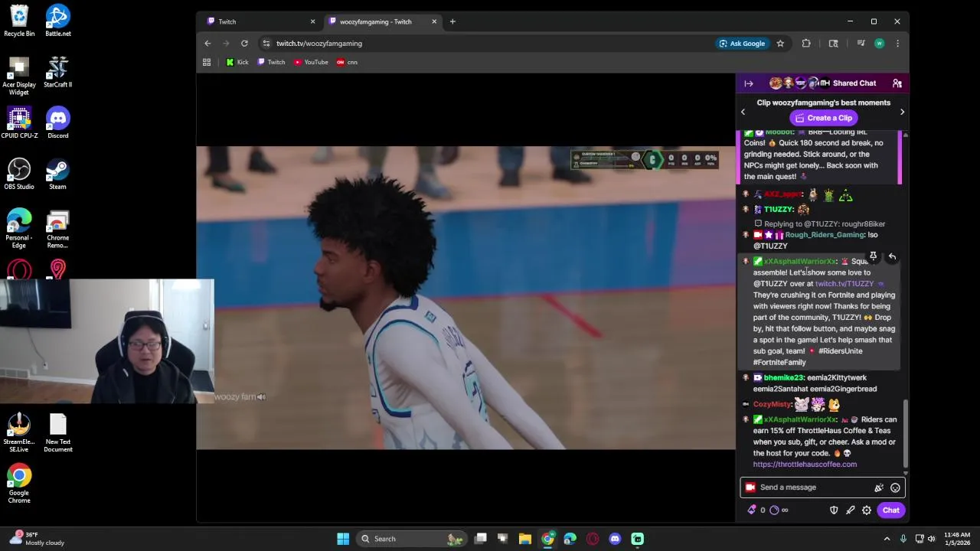Click the taskbar Search box
This screenshot has width=980, height=551.
(413, 539)
